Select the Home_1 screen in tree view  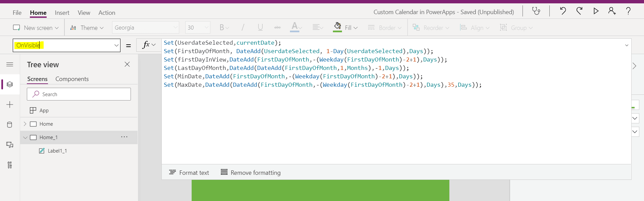click(48, 137)
